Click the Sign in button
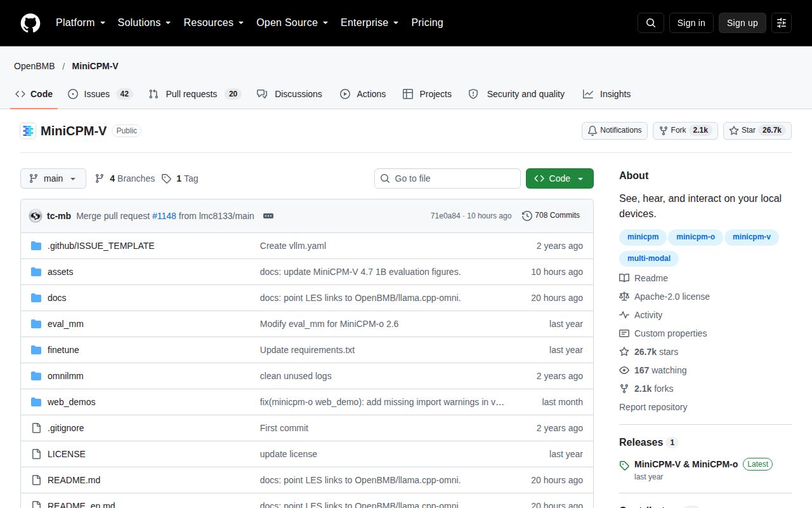Viewport: 812px width, 508px height. tap(691, 23)
